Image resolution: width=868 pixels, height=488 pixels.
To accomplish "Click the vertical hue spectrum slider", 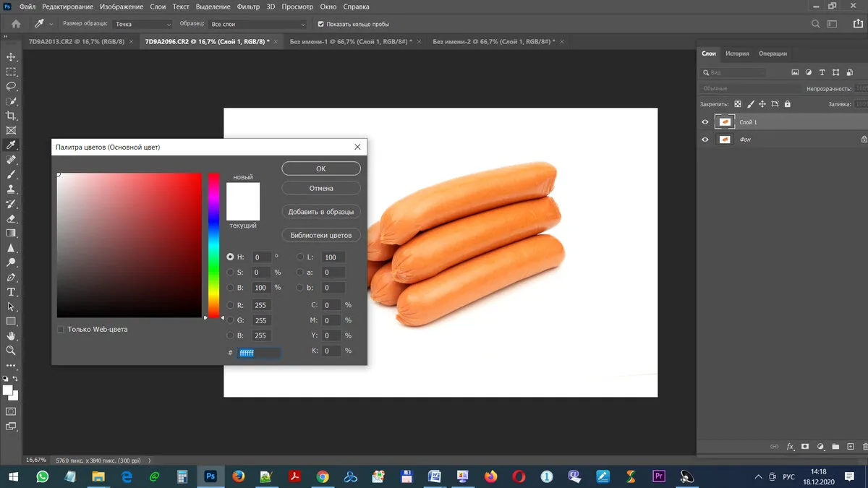I will (213, 245).
